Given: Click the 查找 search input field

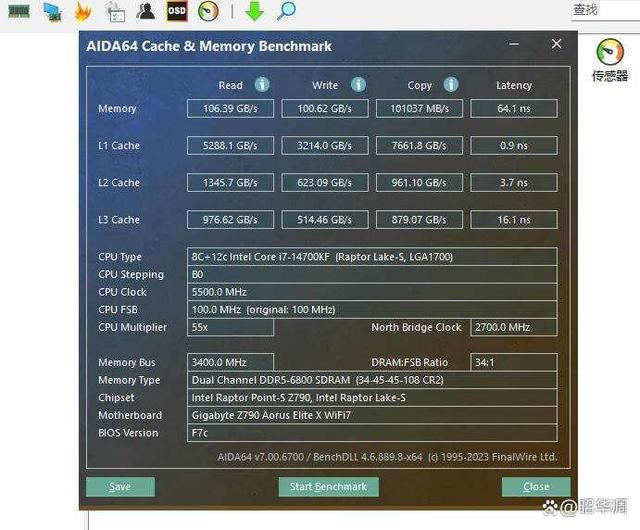Looking at the screenshot, I should pyautogui.click(x=604, y=10).
